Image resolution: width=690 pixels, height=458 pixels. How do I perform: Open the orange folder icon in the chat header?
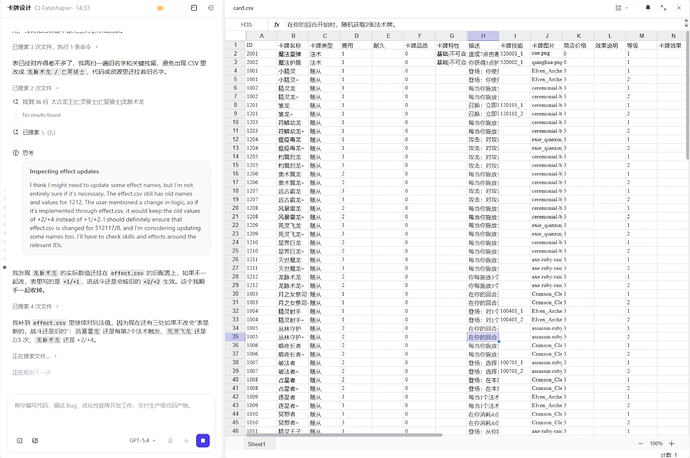point(160,8)
